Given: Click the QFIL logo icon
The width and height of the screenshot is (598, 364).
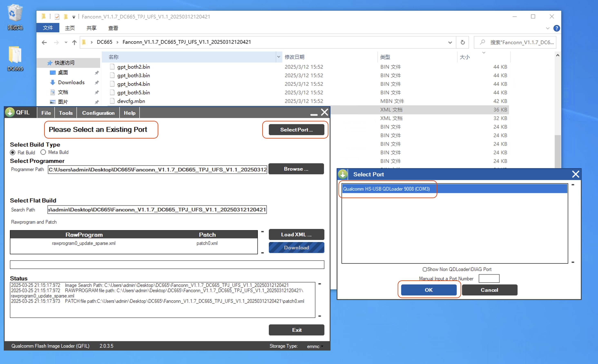Looking at the screenshot, I should point(10,112).
